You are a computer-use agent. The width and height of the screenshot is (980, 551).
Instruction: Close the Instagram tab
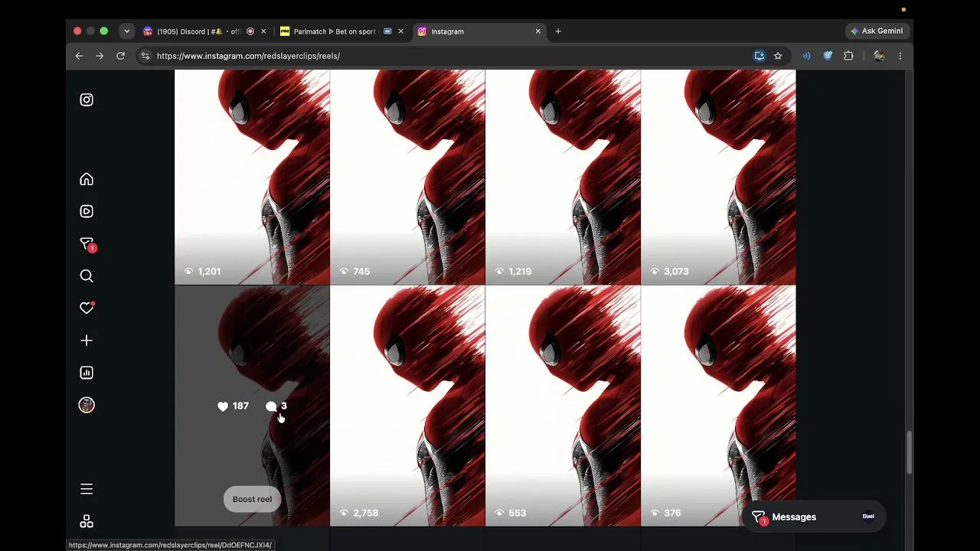537,31
